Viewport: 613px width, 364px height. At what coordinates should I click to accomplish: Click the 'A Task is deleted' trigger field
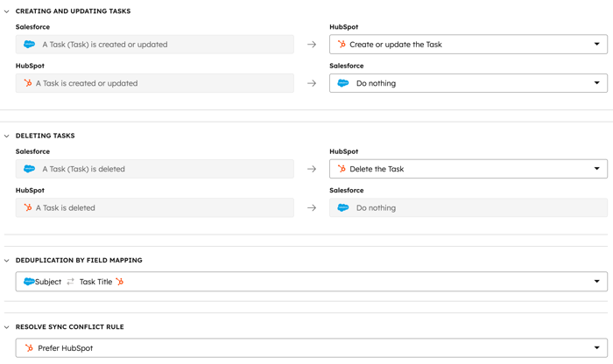coord(155,207)
